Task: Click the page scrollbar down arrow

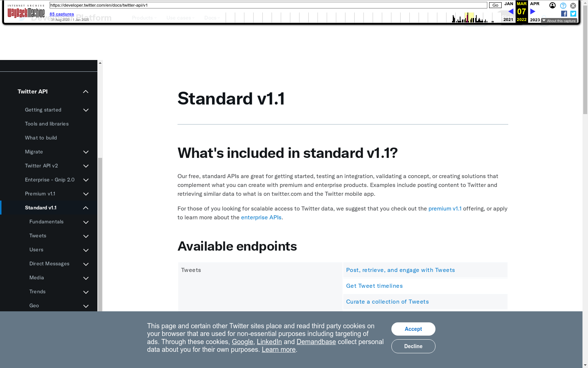Action: click(585, 365)
